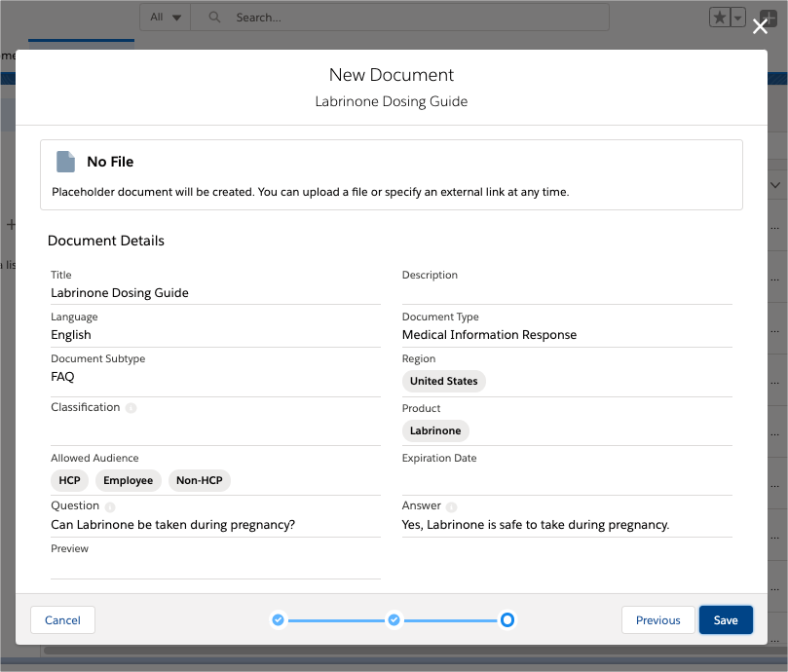The width and height of the screenshot is (788, 672).
Task: Cancel the new document creation
Action: [x=62, y=620]
